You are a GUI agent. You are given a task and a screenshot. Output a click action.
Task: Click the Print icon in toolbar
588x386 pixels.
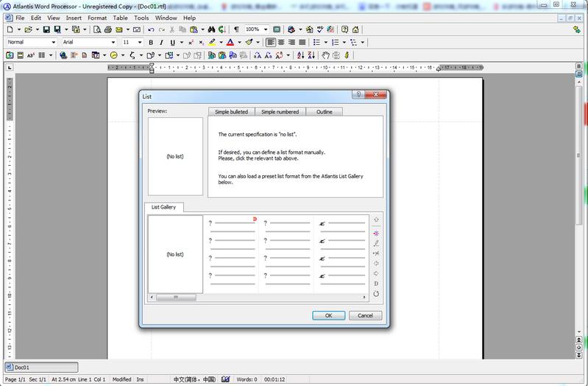point(107,29)
